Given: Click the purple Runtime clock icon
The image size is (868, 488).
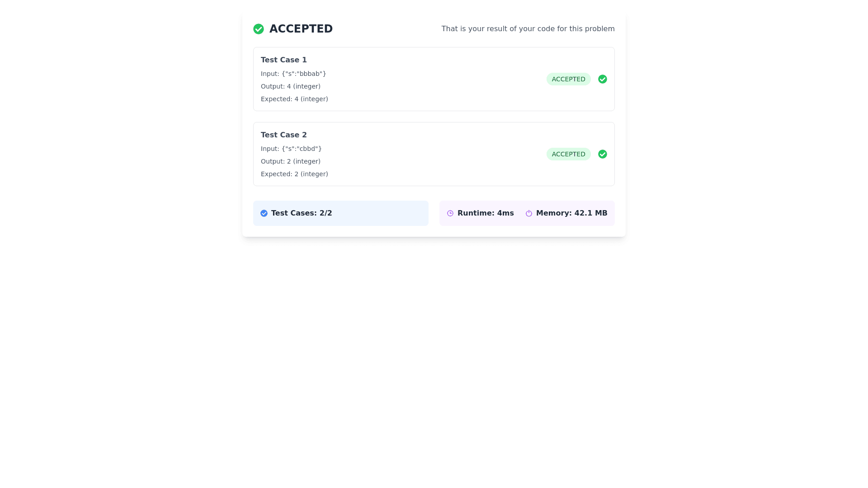Looking at the screenshot, I should pyautogui.click(x=450, y=213).
